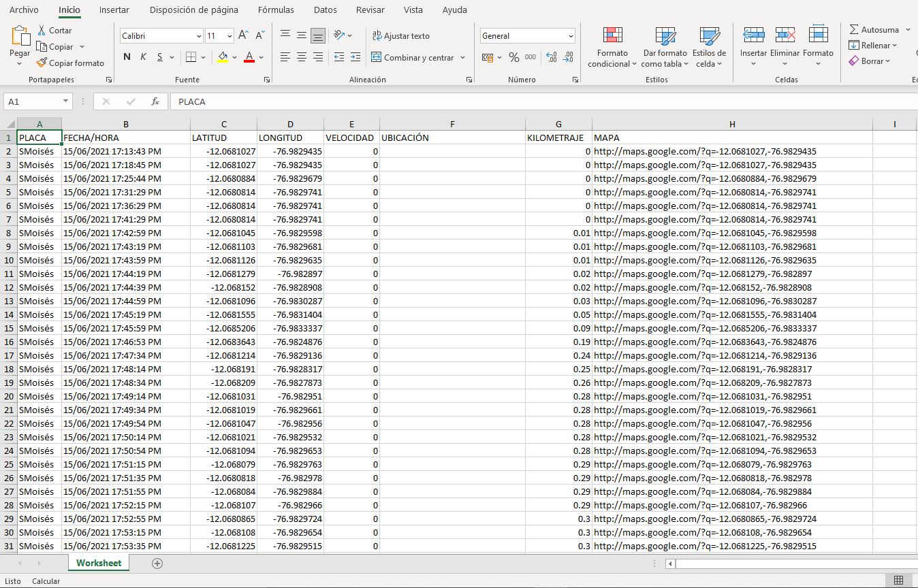Open the Número dialog launcher
Image resolution: width=918 pixels, height=588 pixels.
coord(575,80)
